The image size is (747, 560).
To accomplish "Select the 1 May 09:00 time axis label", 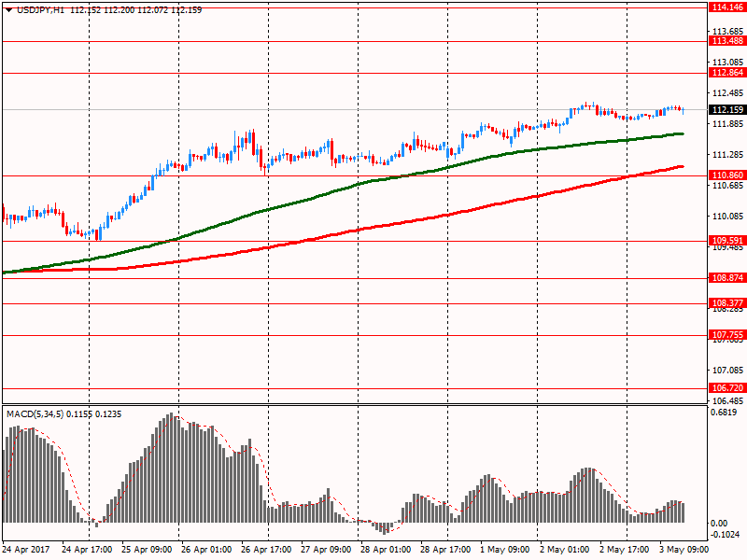I will coord(504,550).
